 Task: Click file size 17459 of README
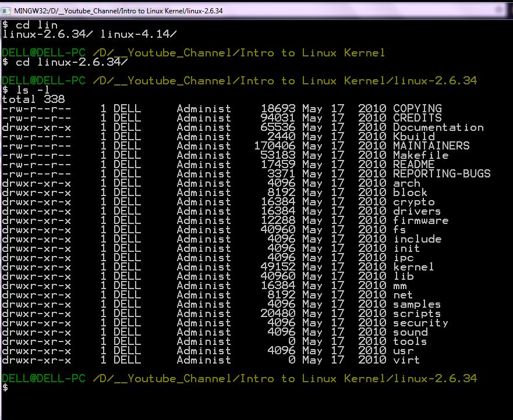tap(278, 165)
